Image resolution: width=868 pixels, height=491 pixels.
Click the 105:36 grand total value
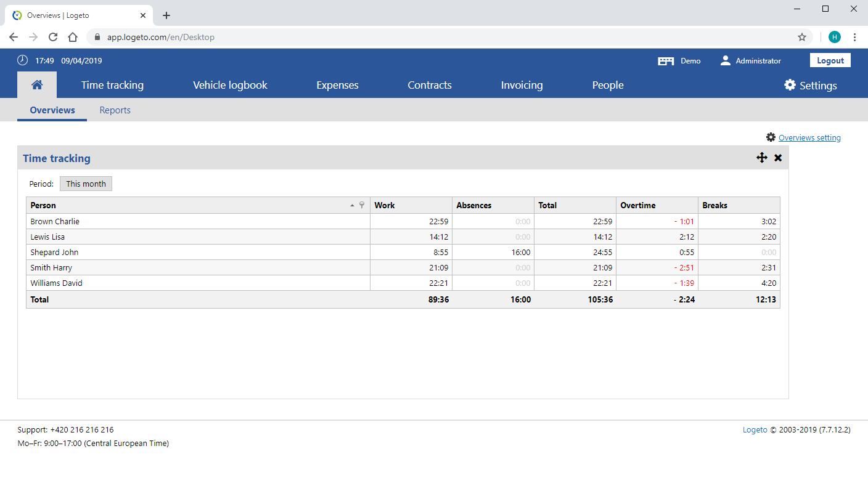[x=600, y=299]
